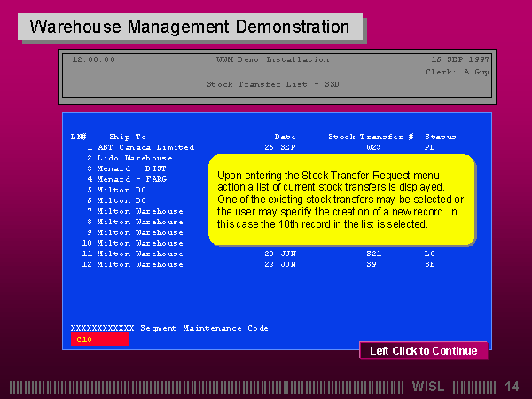The height and width of the screenshot is (399, 532).
Task: Select row 2 Lido Warehouse
Action: (x=135, y=158)
